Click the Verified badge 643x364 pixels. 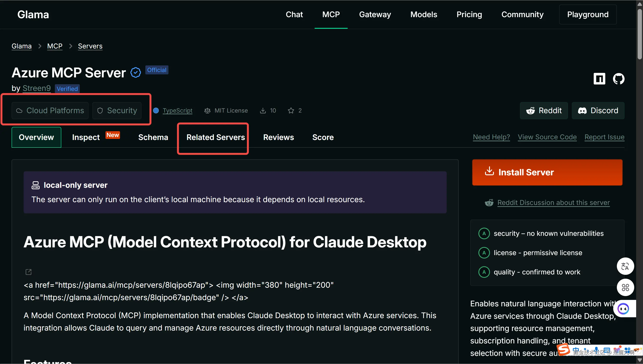pyautogui.click(x=67, y=89)
